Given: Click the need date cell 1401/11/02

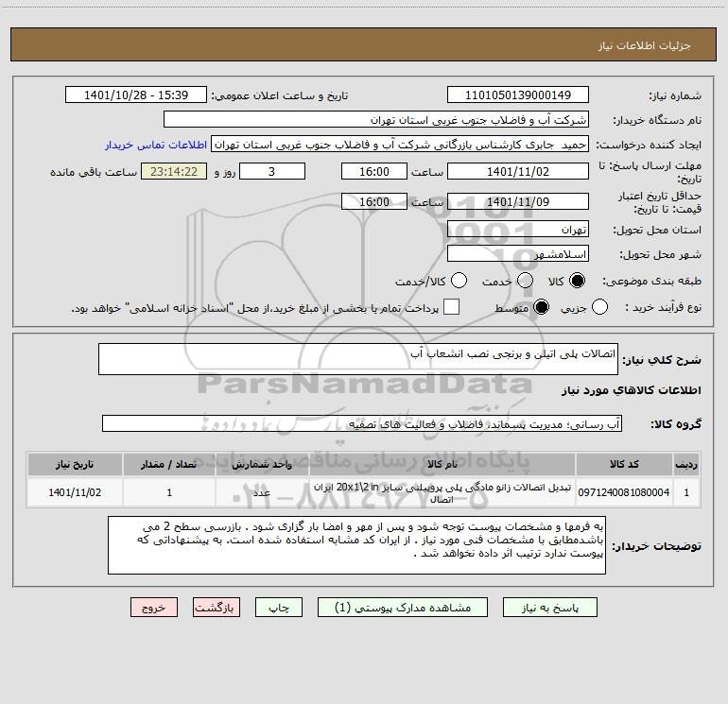Looking at the screenshot, I should coord(75,492).
